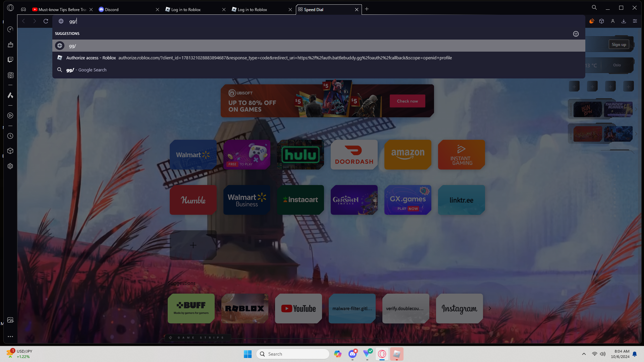
Task: Open the Hulu speed dial tile
Action: pos(301,155)
